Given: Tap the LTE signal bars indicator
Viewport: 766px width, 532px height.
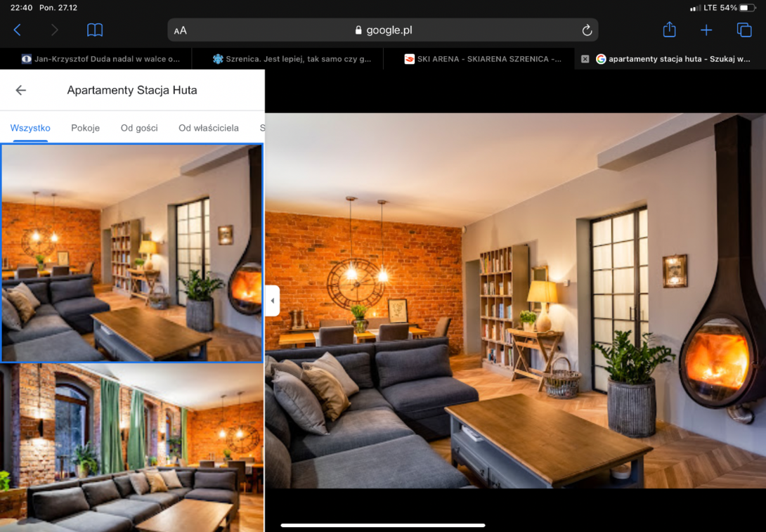Looking at the screenshot, I should point(695,8).
